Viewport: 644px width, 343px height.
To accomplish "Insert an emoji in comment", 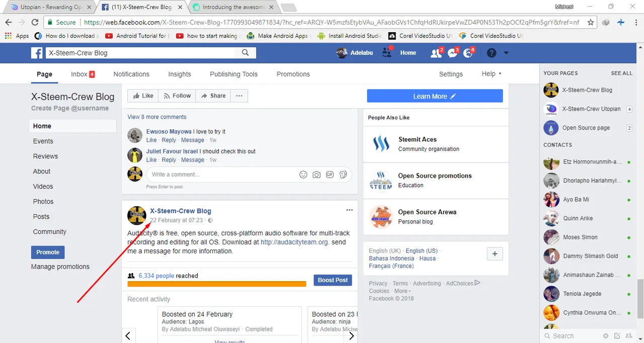I will tap(303, 175).
